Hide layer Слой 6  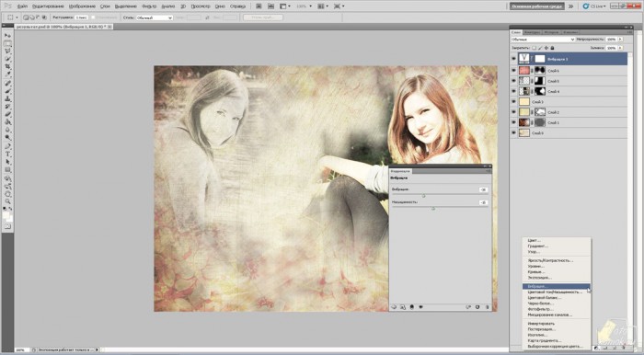pos(513,71)
